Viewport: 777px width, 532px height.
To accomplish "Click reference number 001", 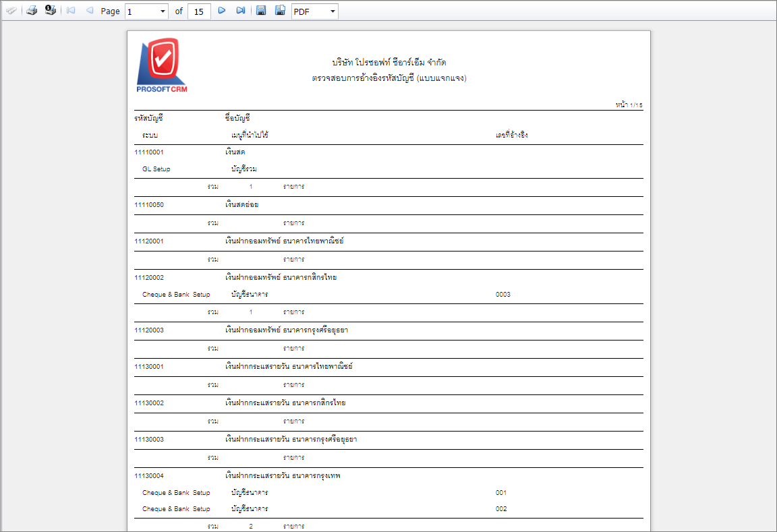I will [501, 492].
